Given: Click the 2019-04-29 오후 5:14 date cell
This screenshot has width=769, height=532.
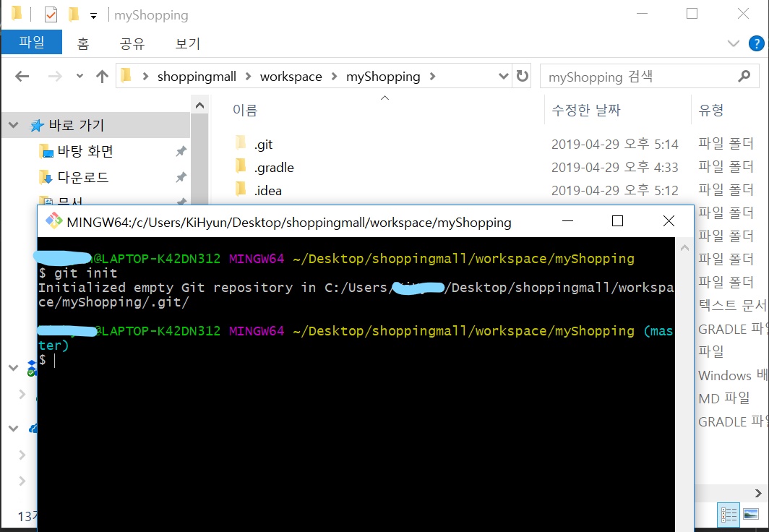Looking at the screenshot, I should [614, 144].
